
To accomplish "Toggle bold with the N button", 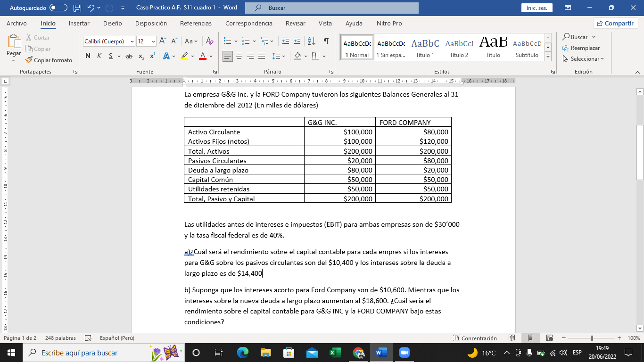I will [x=88, y=56].
